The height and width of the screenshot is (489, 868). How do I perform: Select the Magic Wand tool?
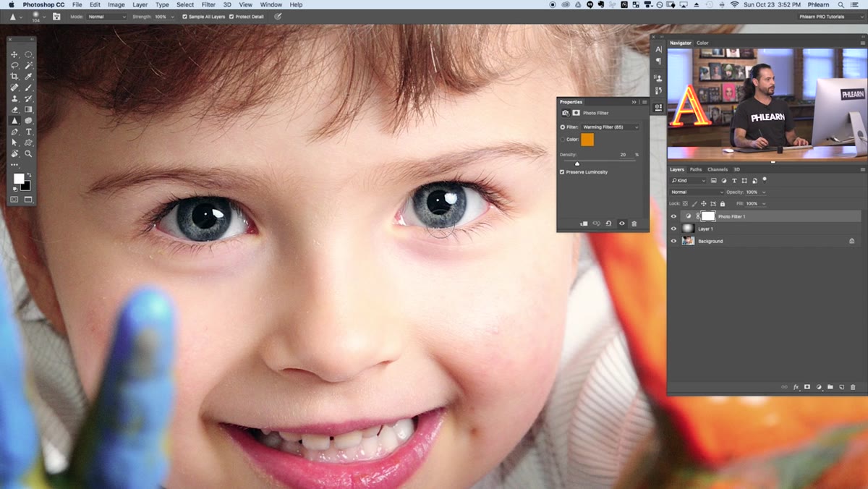(x=29, y=65)
